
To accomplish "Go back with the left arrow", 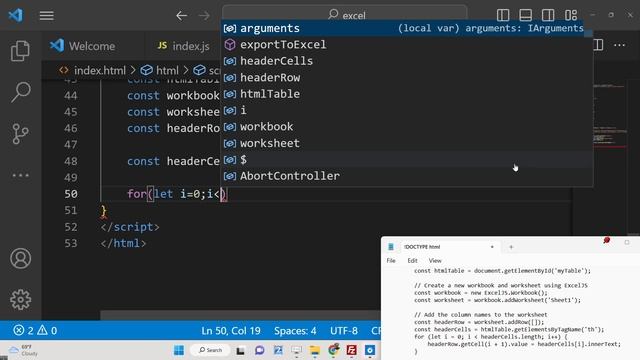I will pos(182,16).
